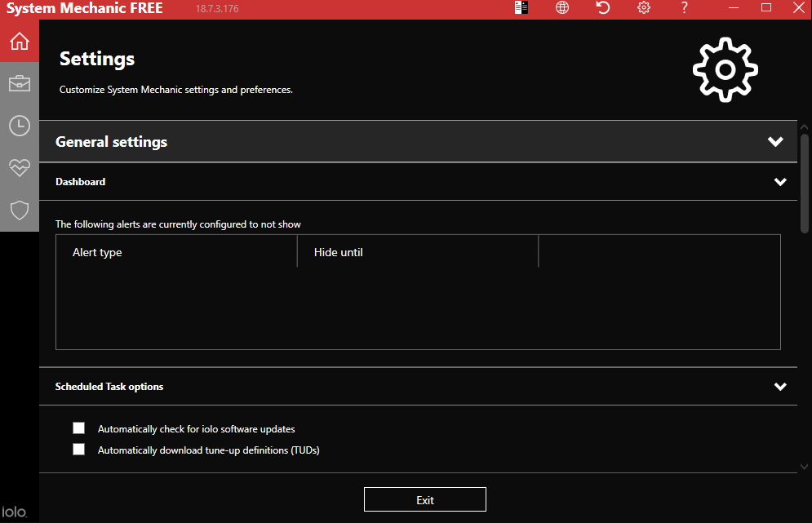Image resolution: width=812 pixels, height=523 pixels.
Task: Maximize the System Mechanic window
Action: pos(766,8)
